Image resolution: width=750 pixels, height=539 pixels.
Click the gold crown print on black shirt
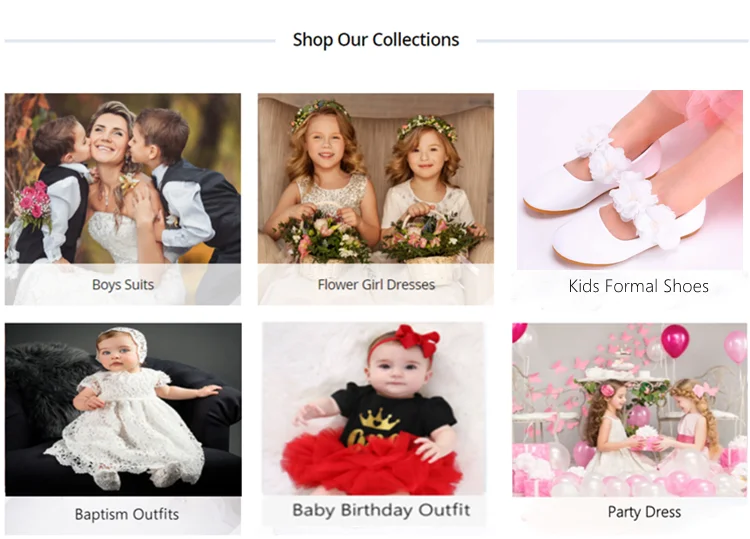pyautogui.click(x=380, y=417)
